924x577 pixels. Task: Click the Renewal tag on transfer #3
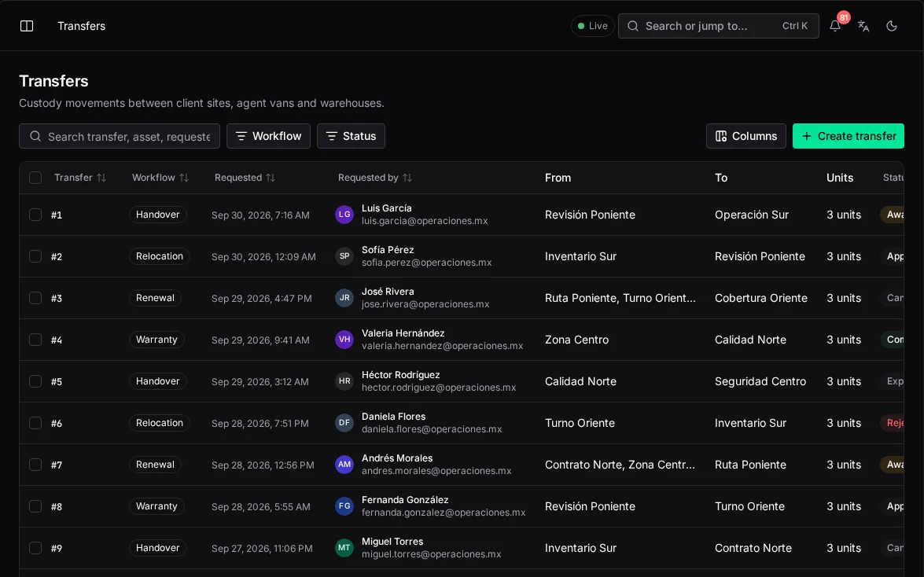[155, 298]
